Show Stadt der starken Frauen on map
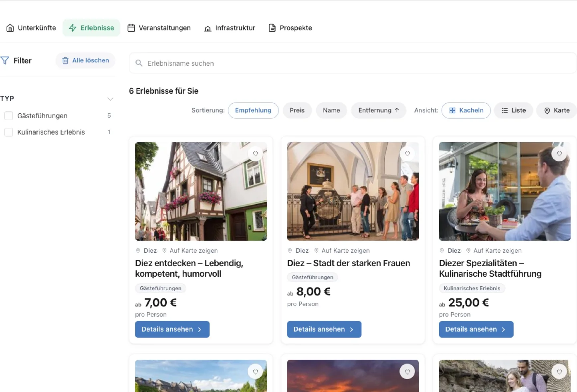 [x=342, y=251]
